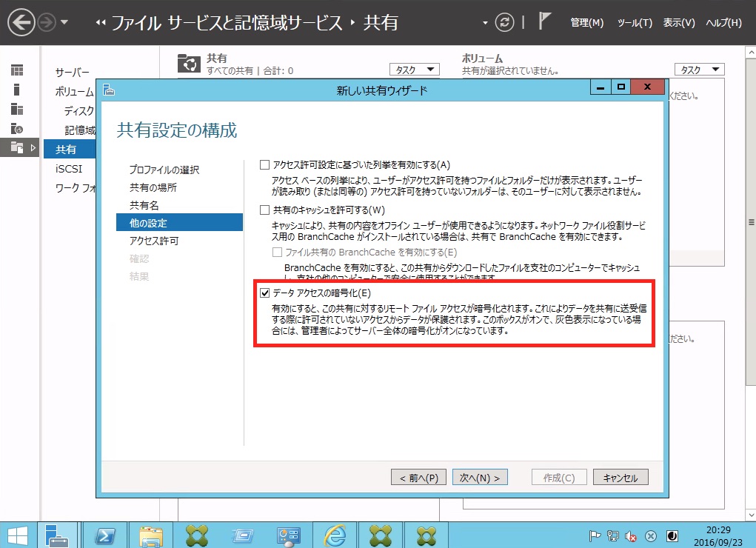This screenshot has height=548, width=756.
Task: Open Internet Explorer from the taskbar
Action: [x=335, y=535]
